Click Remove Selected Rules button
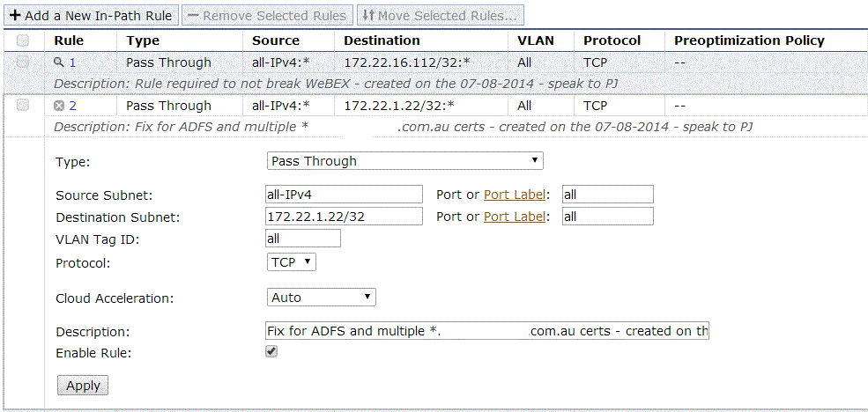Screen dimensions: 868x412 (x=267, y=16)
